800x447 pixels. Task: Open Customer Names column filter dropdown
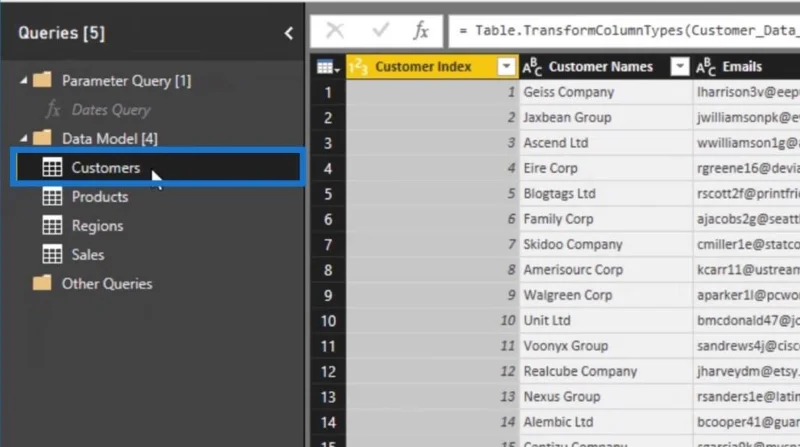pos(680,67)
